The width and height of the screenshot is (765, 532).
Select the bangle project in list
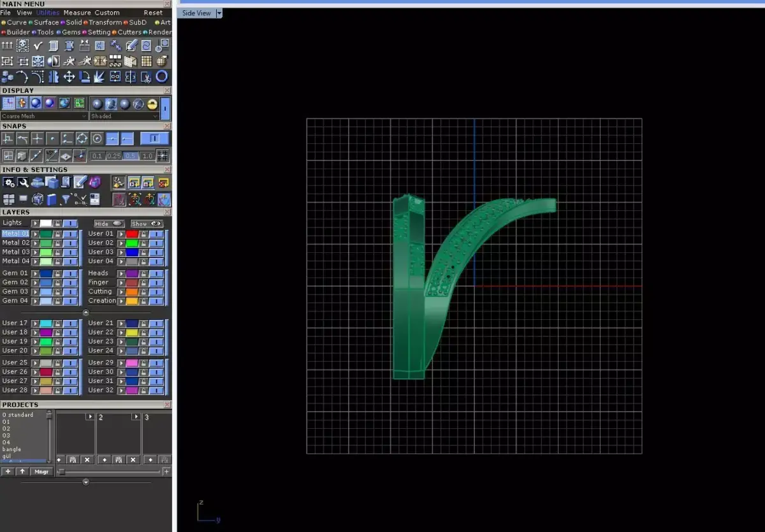(11, 449)
